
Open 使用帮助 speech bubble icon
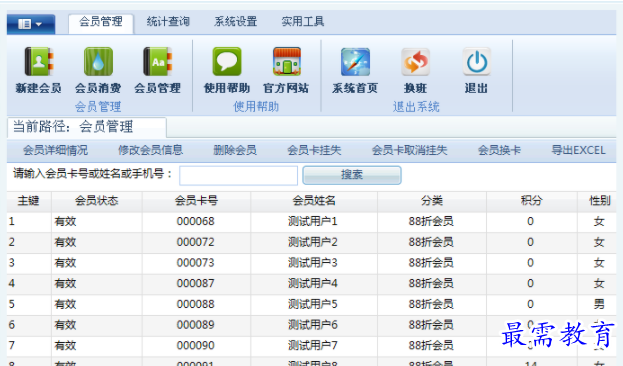click(227, 62)
